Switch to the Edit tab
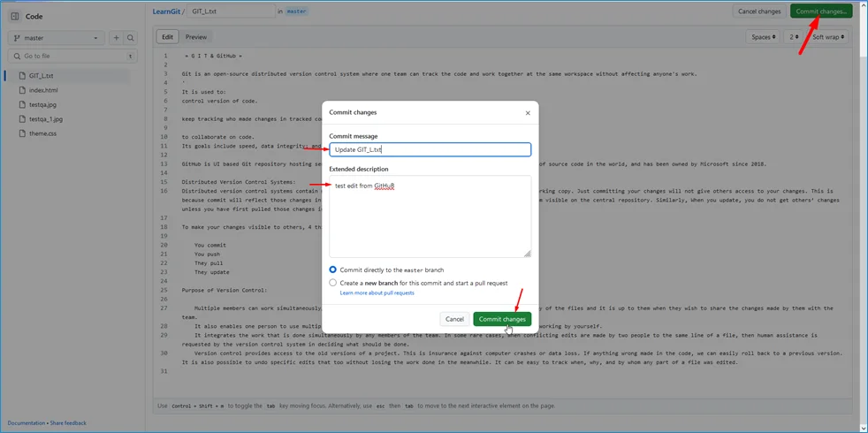The image size is (868, 433). pyautogui.click(x=168, y=37)
